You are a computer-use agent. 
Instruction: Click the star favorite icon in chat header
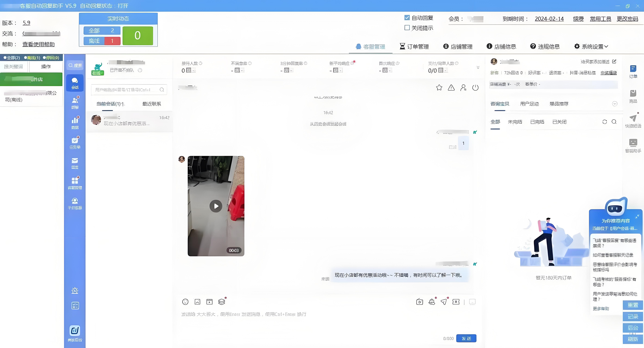coord(439,87)
